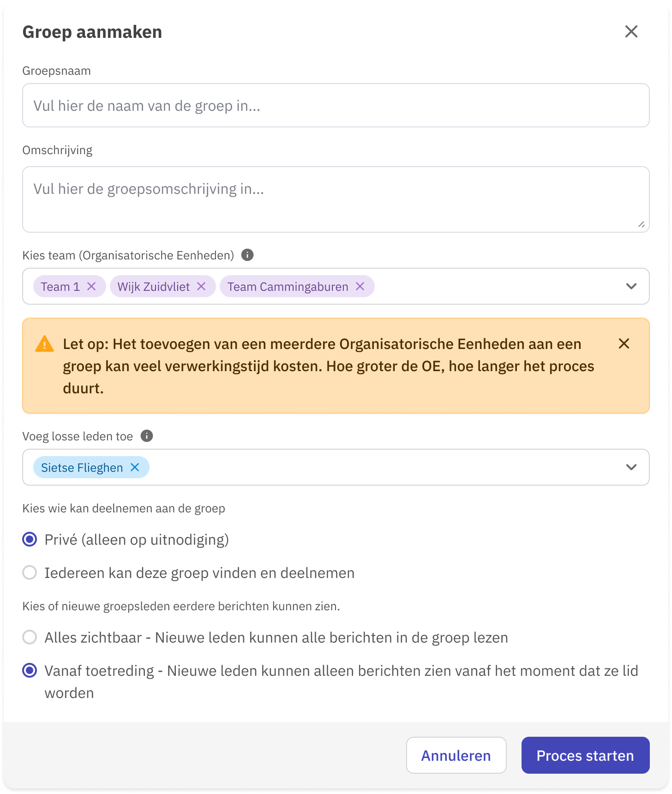Expand the Kies team dropdown chevron
Screen dimensions: 672x794
tap(631, 286)
